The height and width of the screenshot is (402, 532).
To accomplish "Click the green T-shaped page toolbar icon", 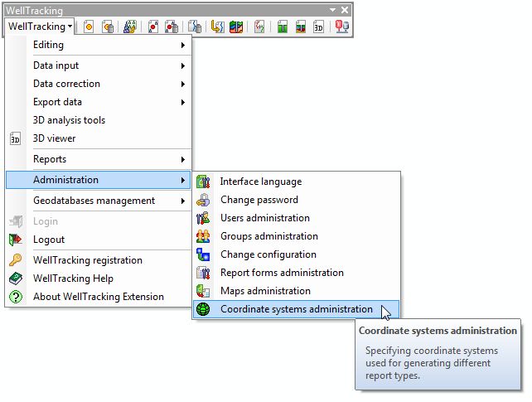I will 282,27.
